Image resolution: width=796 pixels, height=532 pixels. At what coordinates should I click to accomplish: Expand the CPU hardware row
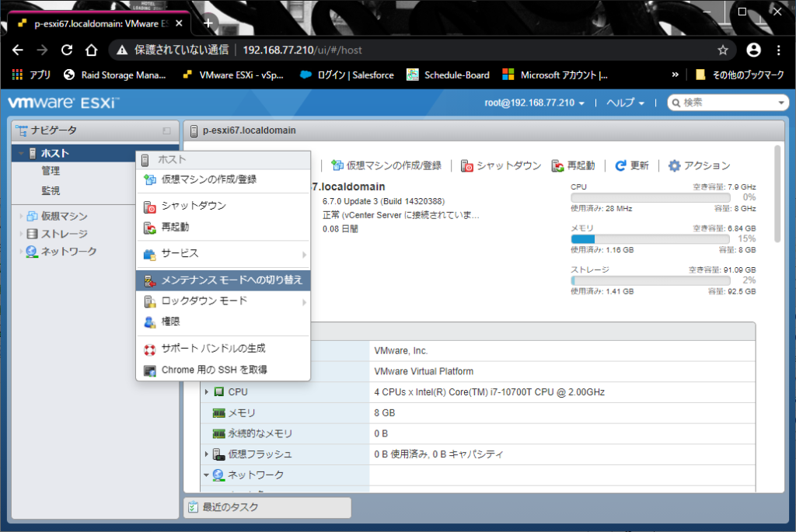pos(207,392)
